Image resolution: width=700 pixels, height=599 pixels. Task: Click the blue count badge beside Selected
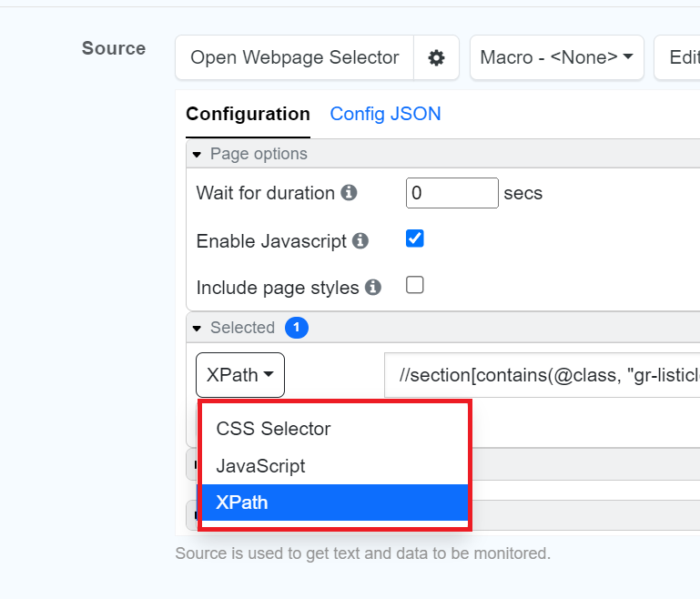(297, 328)
